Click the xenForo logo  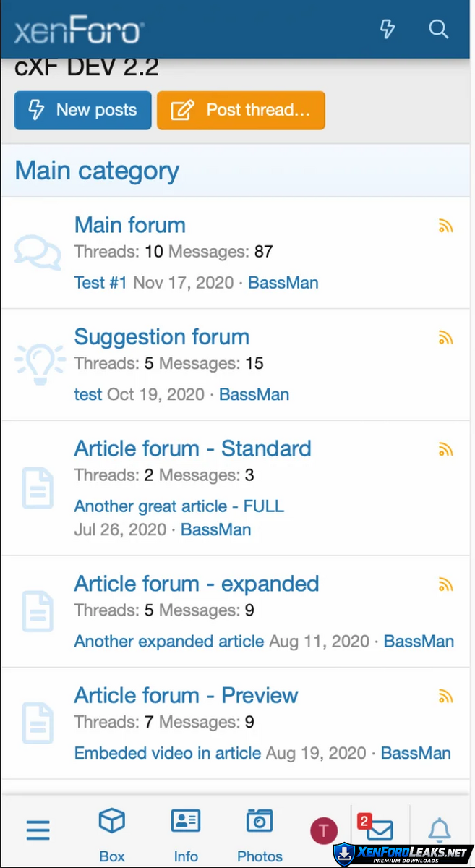pyautogui.click(x=80, y=30)
